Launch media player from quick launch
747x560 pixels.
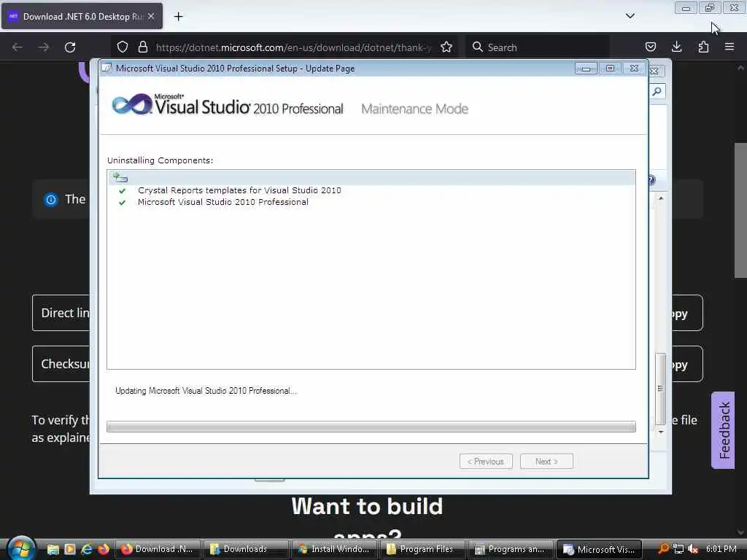tap(70, 549)
